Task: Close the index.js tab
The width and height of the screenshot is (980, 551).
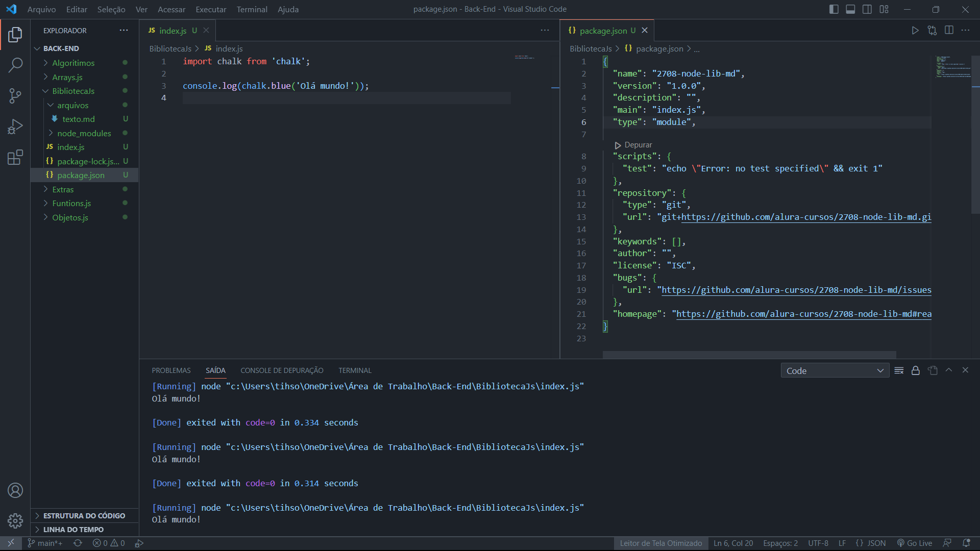Action: coord(206,31)
